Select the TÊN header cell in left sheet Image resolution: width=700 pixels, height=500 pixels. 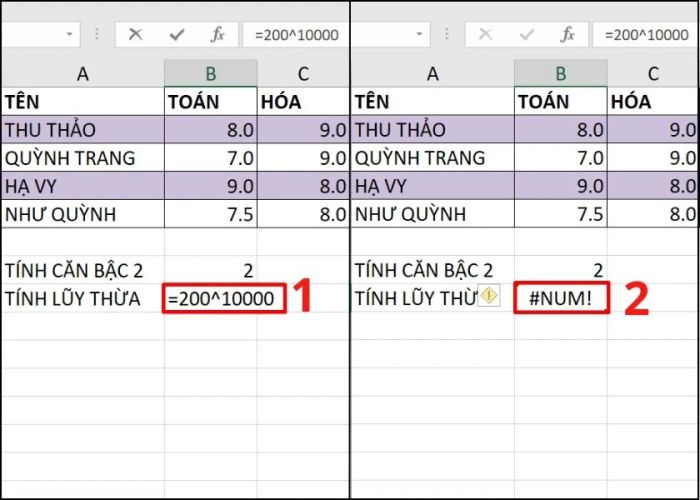(x=83, y=102)
